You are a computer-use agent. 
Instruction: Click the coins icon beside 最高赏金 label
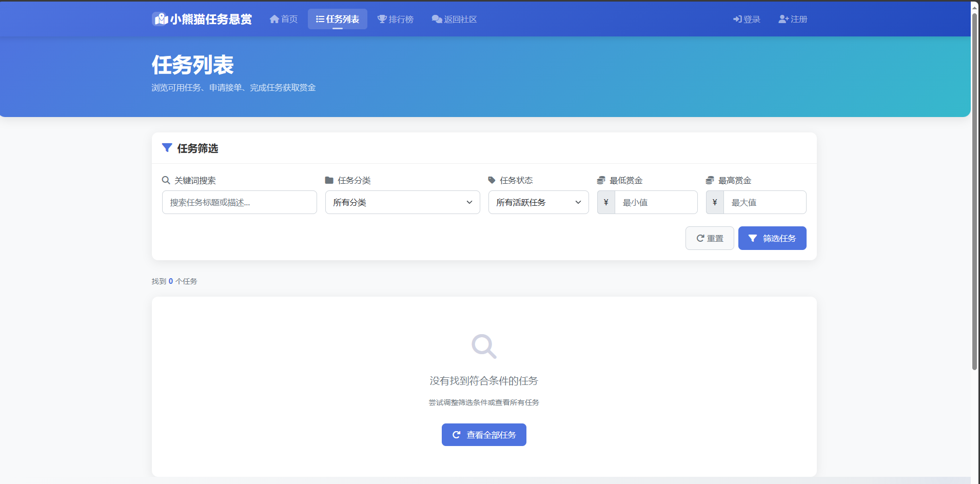(x=710, y=180)
